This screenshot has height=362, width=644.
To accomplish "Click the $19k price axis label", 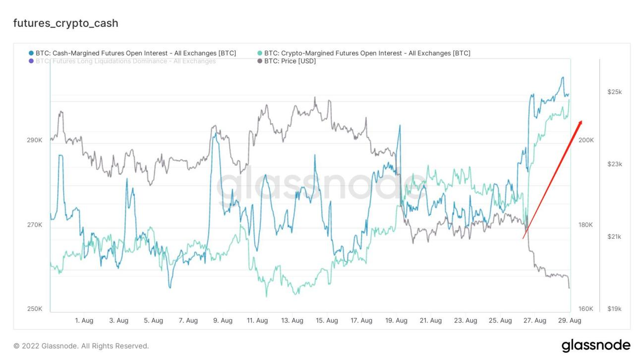I will pyautogui.click(x=614, y=309).
